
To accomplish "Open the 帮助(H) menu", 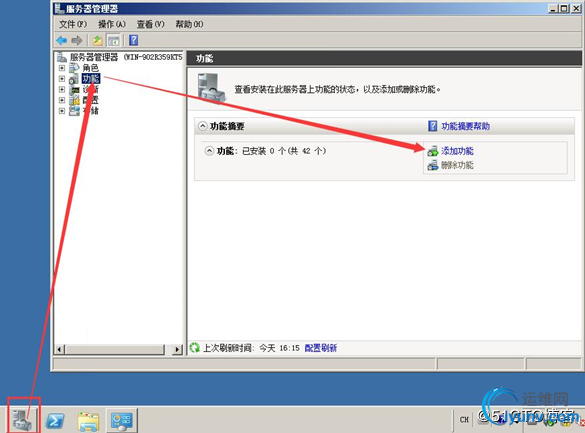I will tap(189, 24).
